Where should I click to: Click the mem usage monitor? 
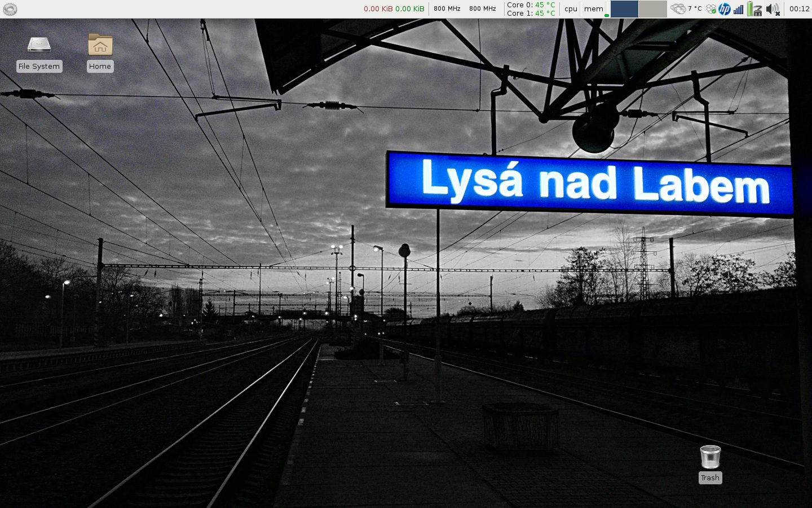click(x=593, y=9)
